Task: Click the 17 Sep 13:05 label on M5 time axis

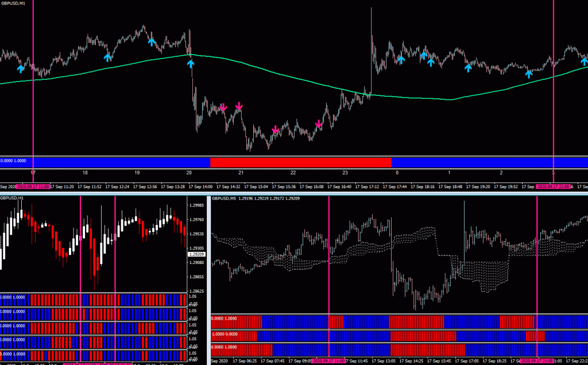Action: [384, 361]
